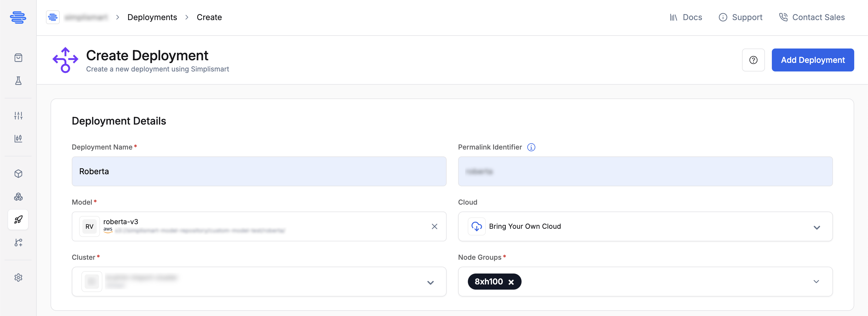The width and height of the screenshot is (868, 316).
Task: Open the stacked boxes clusters icon
Action: point(18,196)
